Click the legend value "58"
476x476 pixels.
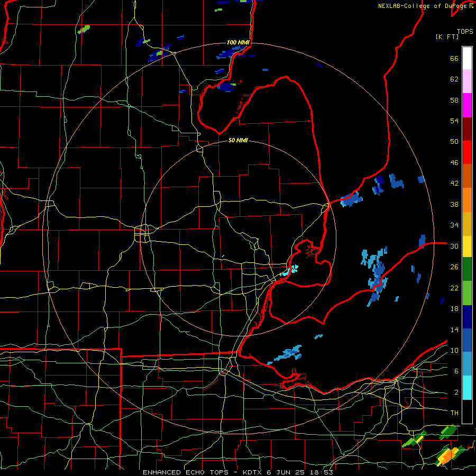click(454, 100)
